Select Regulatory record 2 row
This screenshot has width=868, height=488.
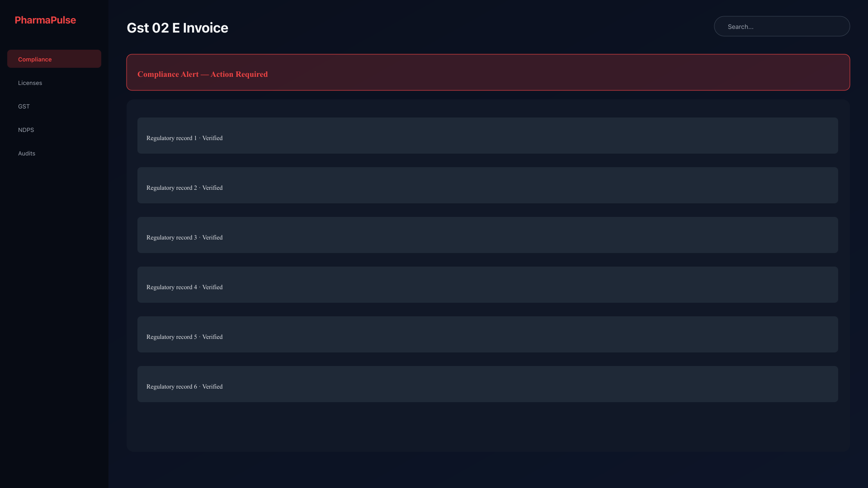(x=487, y=185)
